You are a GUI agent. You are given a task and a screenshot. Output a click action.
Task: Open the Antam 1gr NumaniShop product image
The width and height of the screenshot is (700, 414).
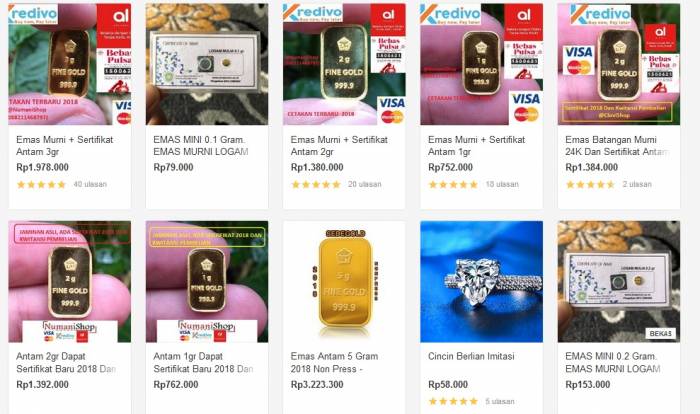(207, 281)
